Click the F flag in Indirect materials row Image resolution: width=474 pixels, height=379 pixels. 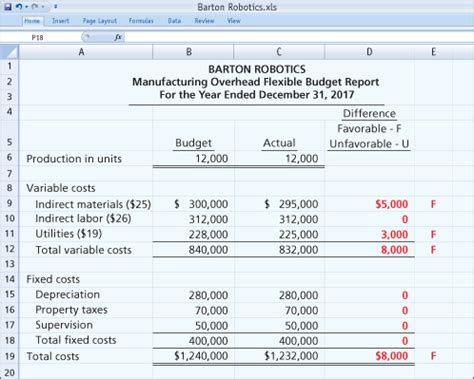click(433, 204)
